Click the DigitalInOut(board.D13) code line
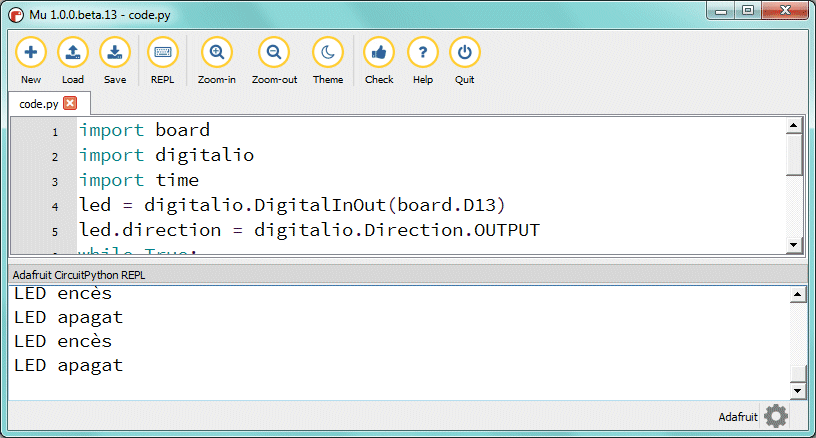The width and height of the screenshot is (816, 438). point(292,205)
